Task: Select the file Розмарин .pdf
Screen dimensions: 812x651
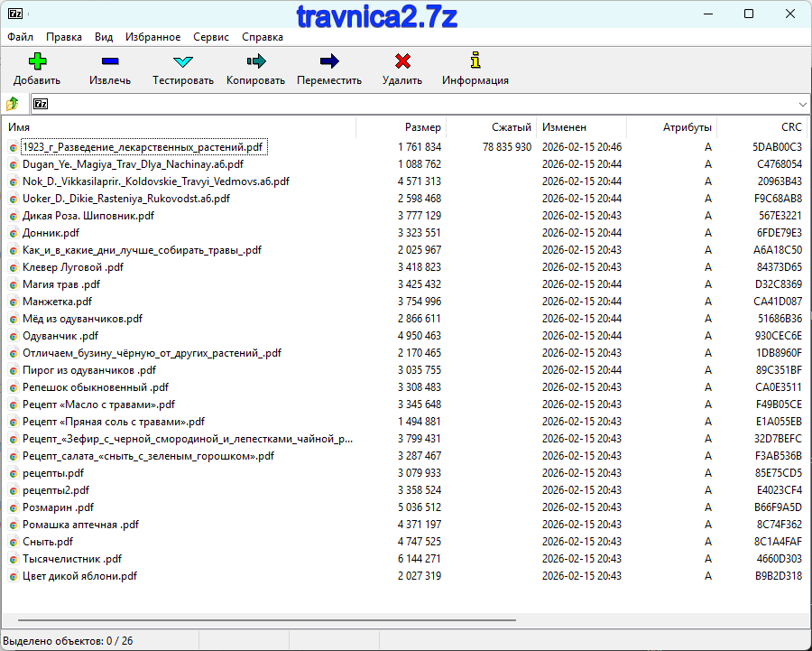Action: [58, 507]
